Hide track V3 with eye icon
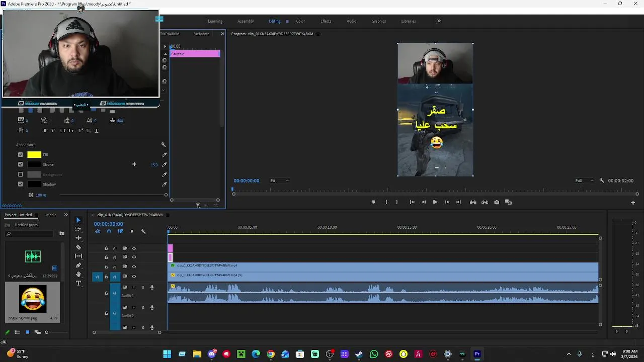 pos(134,257)
